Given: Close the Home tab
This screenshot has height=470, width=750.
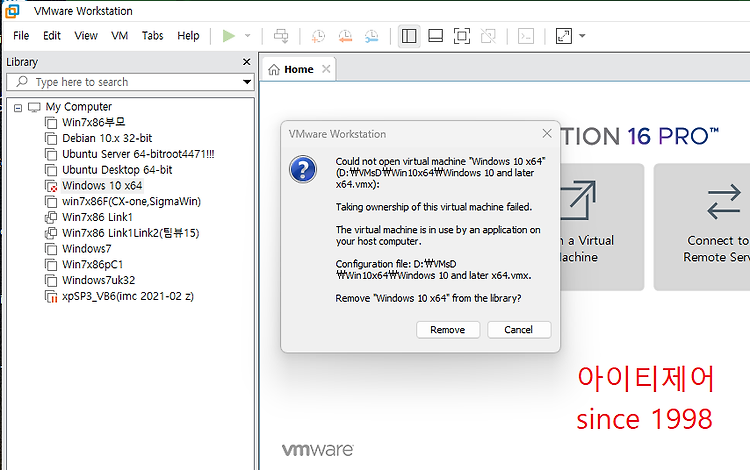Looking at the screenshot, I should pos(326,69).
